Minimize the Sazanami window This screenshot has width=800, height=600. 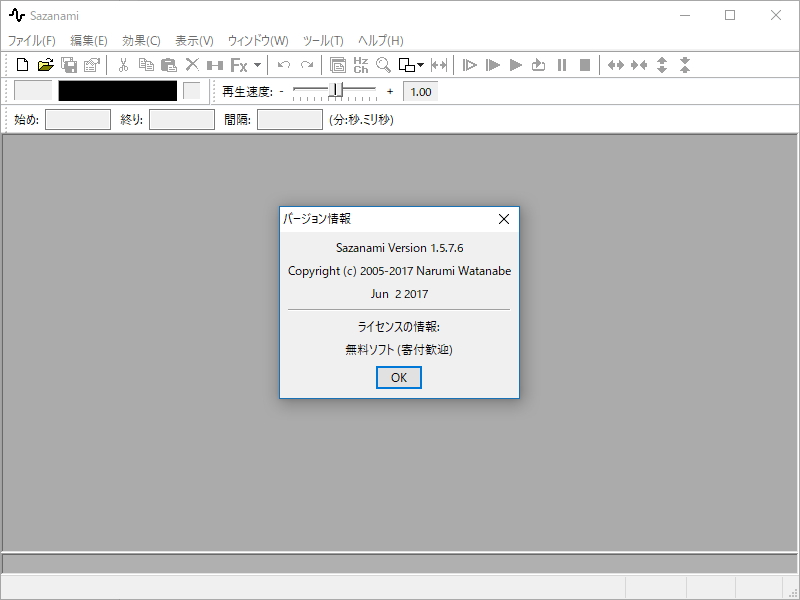click(x=685, y=15)
